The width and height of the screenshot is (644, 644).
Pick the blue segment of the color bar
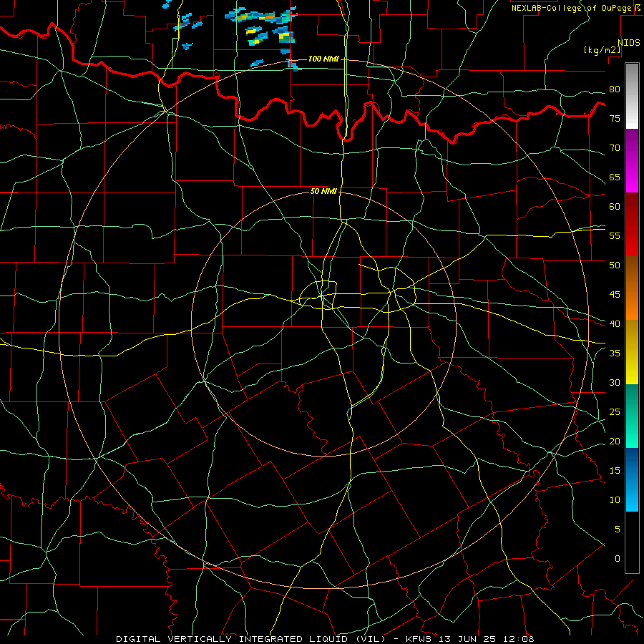click(x=632, y=479)
